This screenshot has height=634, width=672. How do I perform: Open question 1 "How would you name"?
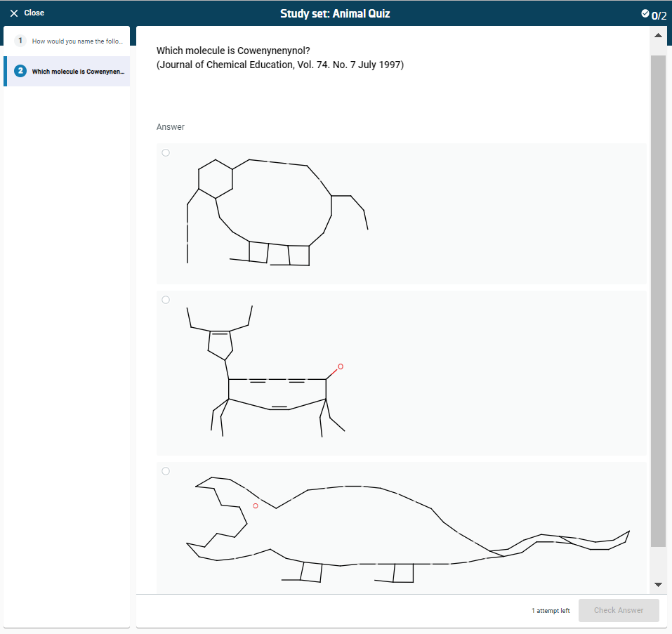(77, 41)
